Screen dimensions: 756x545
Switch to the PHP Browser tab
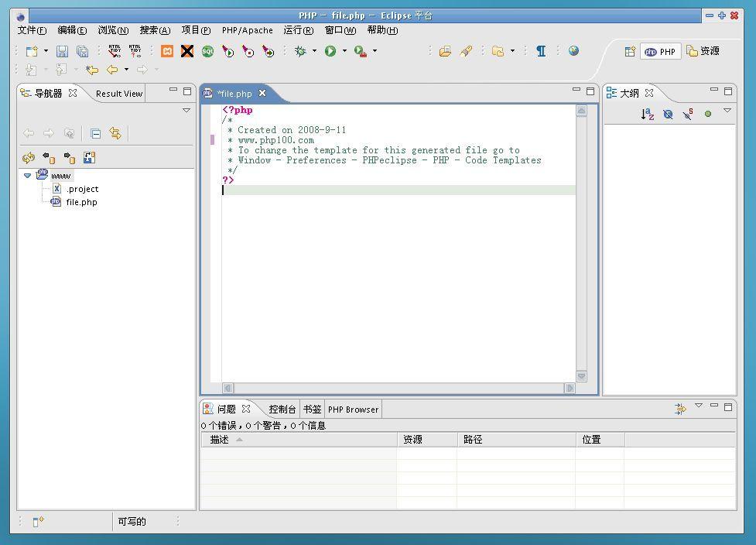pos(353,409)
